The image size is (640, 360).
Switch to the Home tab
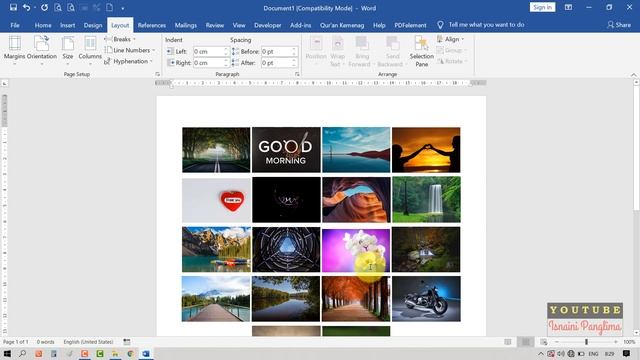[x=43, y=25]
